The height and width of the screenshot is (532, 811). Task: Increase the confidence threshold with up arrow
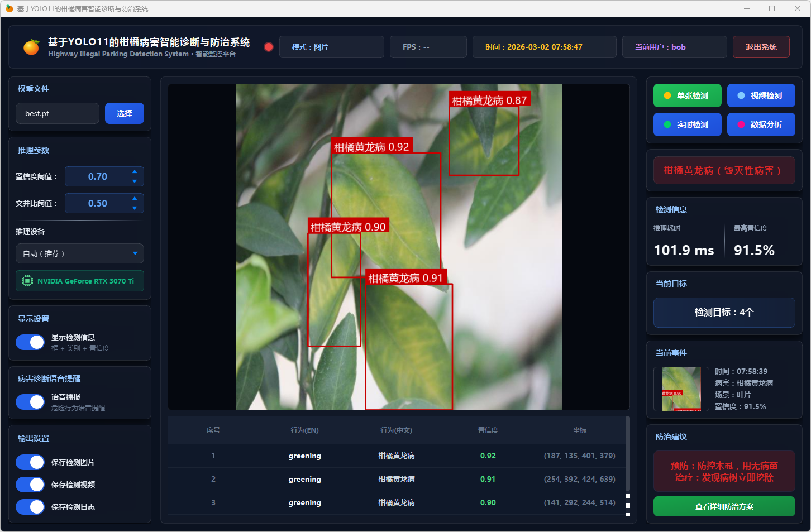(x=135, y=171)
